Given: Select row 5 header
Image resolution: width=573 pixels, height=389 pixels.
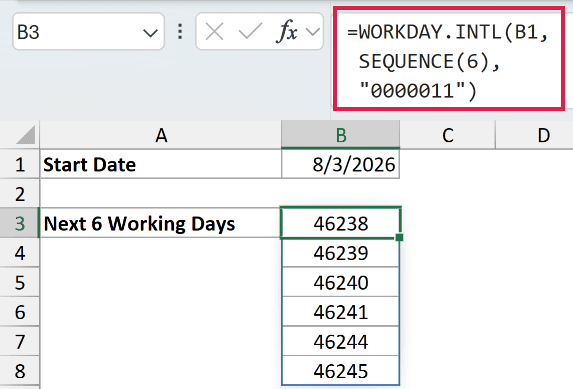Looking at the screenshot, I should coord(20,283).
